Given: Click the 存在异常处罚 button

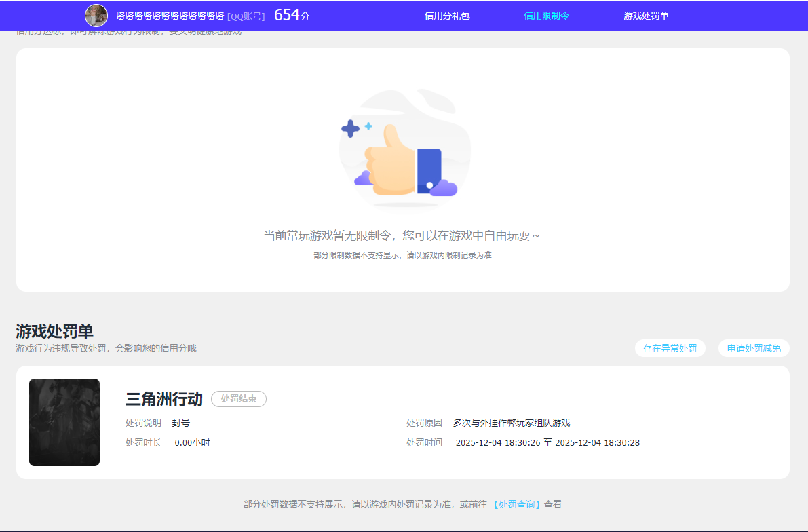Looking at the screenshot, I should pyautogui.click(x=670, y=347).
